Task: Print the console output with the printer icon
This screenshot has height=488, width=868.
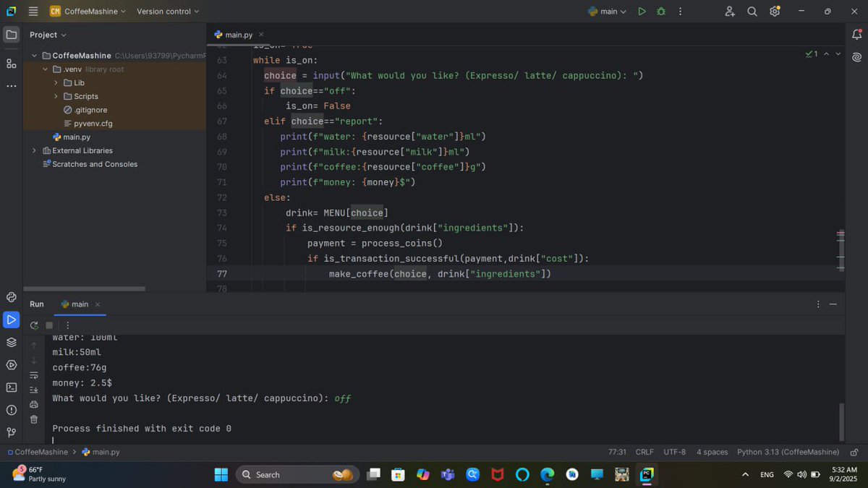Action: (34, 404)
